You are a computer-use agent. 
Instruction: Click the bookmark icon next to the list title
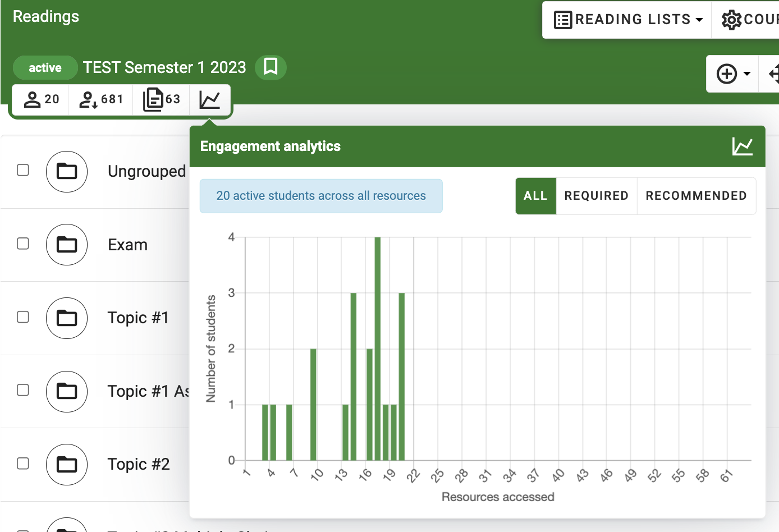pos(271,67)
